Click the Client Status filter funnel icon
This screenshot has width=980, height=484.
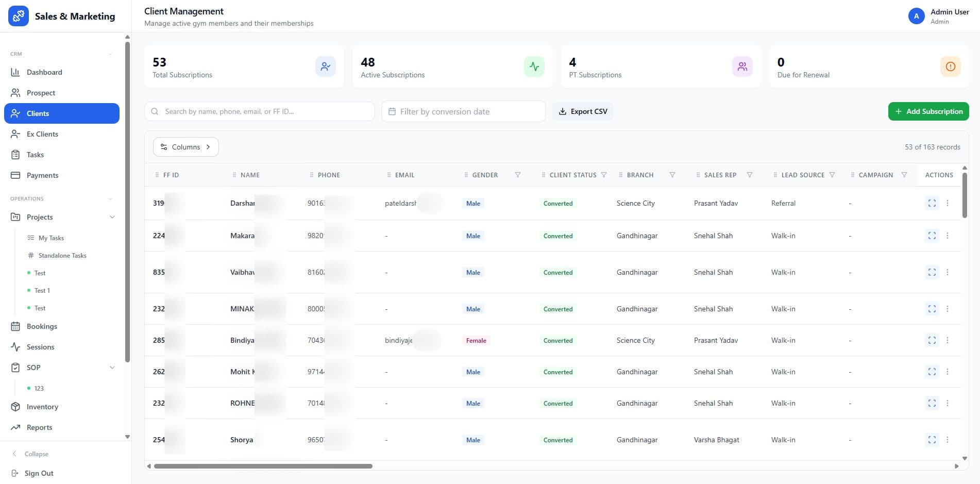click(604, 175)
